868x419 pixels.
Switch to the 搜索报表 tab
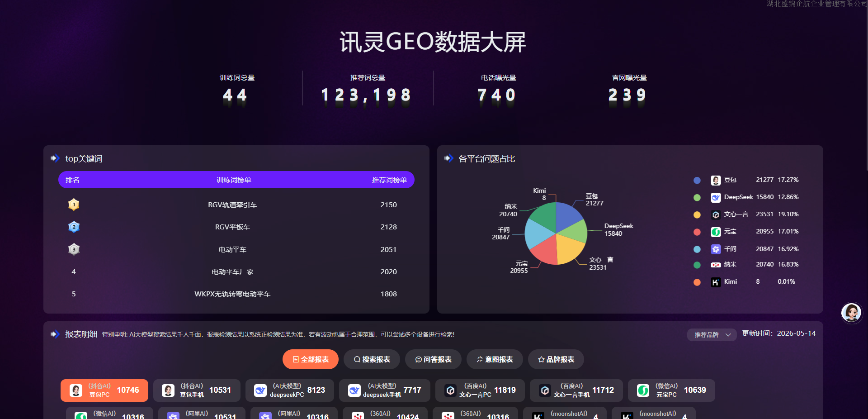click(x=372, y=359)
